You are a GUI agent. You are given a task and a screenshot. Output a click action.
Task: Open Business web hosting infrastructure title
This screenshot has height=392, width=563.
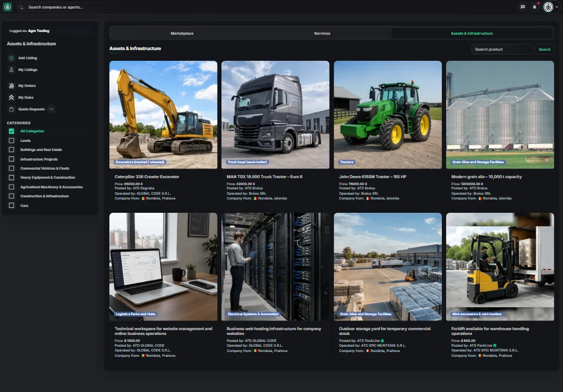tap(274, 331)
